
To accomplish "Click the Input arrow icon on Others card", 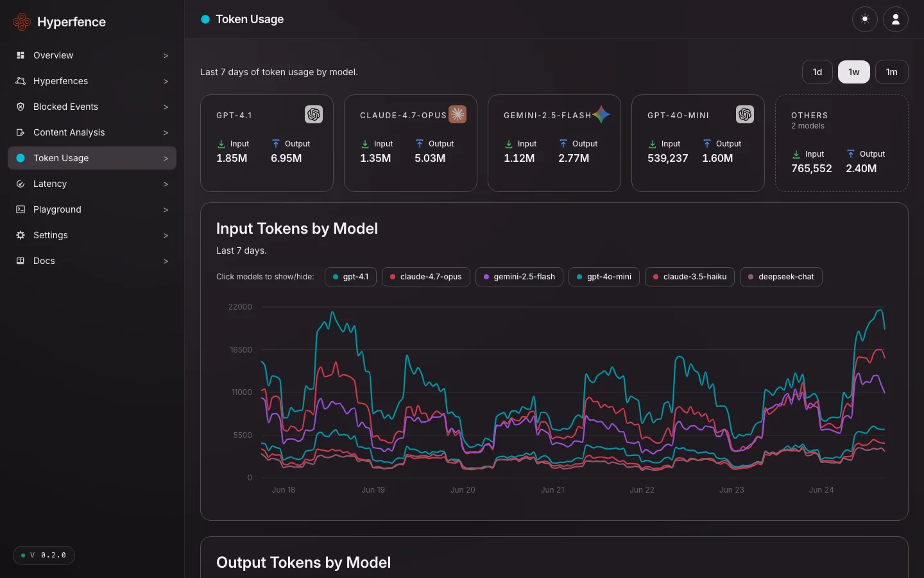I will point(796,154).
